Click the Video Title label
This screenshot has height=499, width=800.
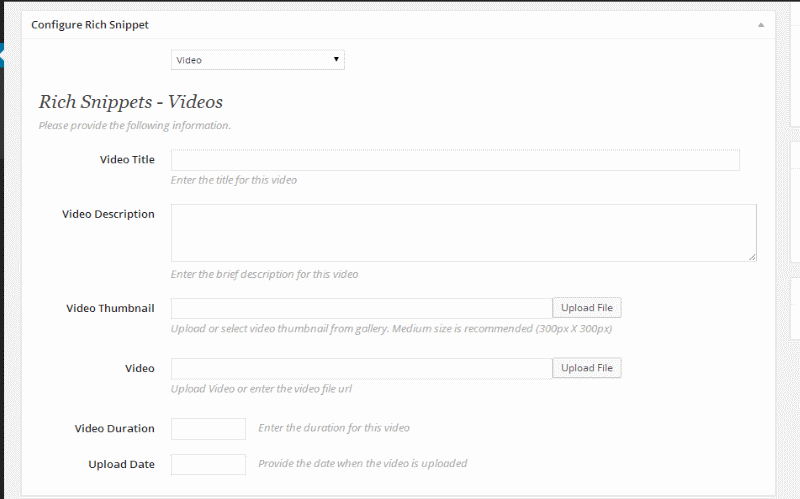click(127, 160)
